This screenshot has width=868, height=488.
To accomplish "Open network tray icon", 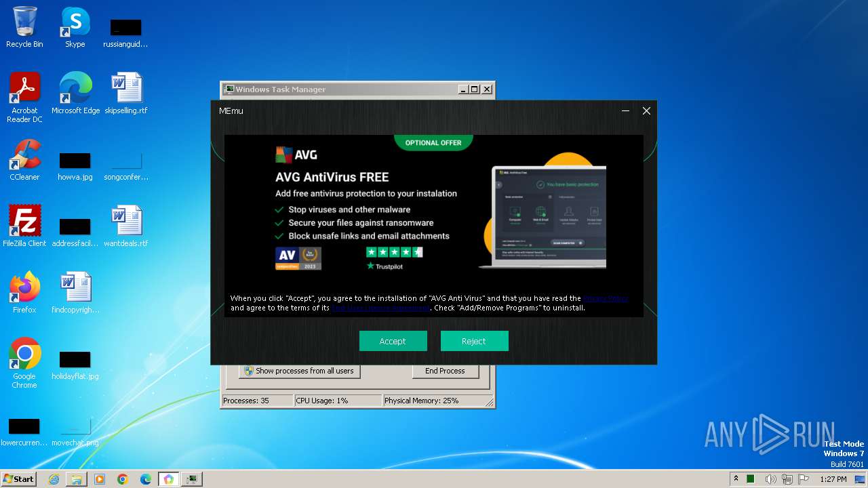I will pyautogui.click(x=787, y=479).
